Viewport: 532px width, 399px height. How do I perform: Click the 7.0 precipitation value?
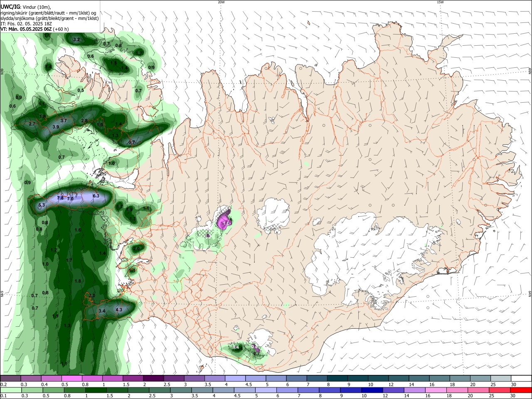pyautogui.click(x=70, y=199)
